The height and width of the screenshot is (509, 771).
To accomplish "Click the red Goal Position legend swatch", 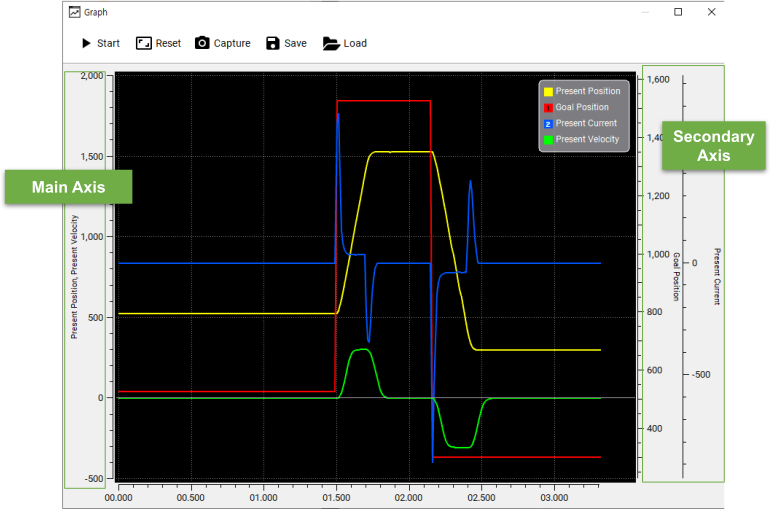I will coord(548,107).
